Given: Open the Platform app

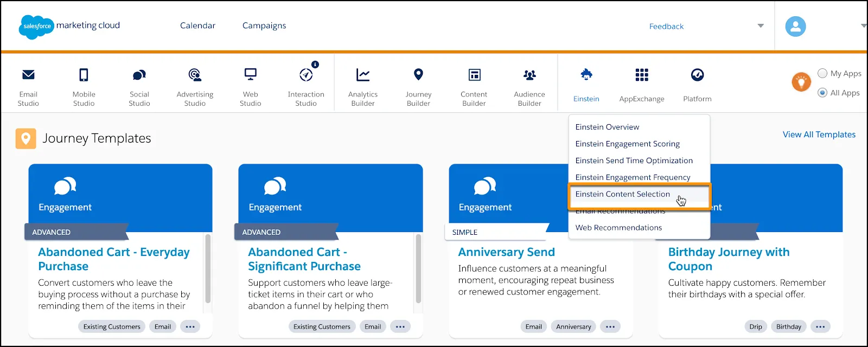Looking at the screenshot, I should click(697, 85).
